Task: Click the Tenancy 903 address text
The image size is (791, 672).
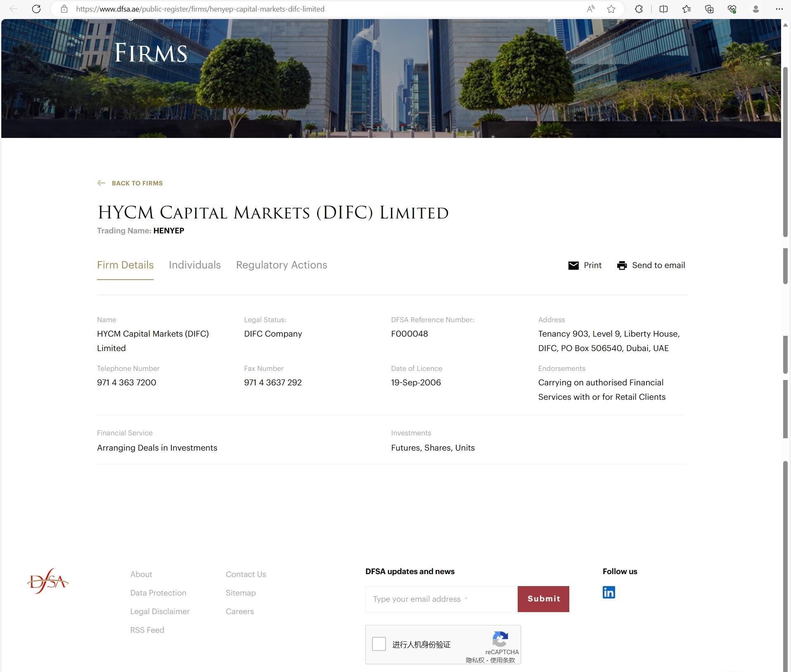Action: pos(609,341)
